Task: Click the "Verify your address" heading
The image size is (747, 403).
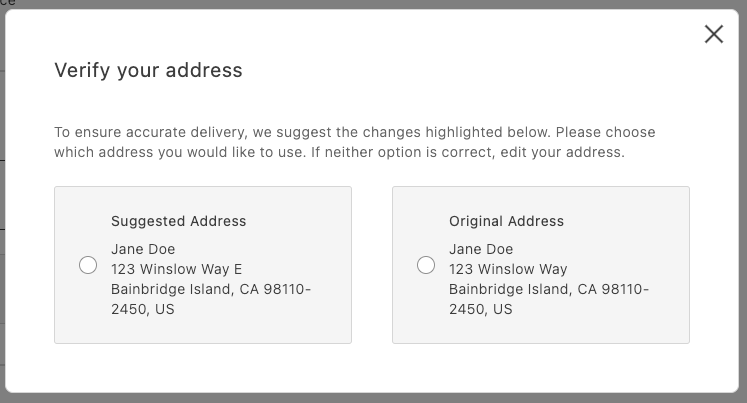Action: 148,70
